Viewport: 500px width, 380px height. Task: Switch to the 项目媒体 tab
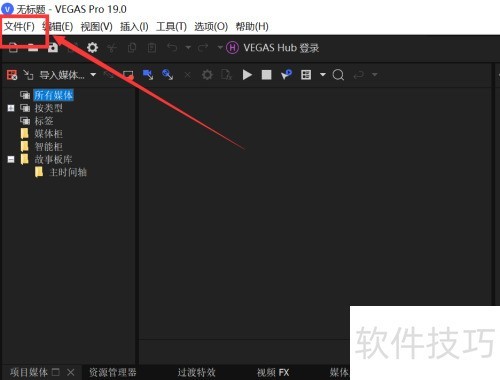click(x=29, y=372)
